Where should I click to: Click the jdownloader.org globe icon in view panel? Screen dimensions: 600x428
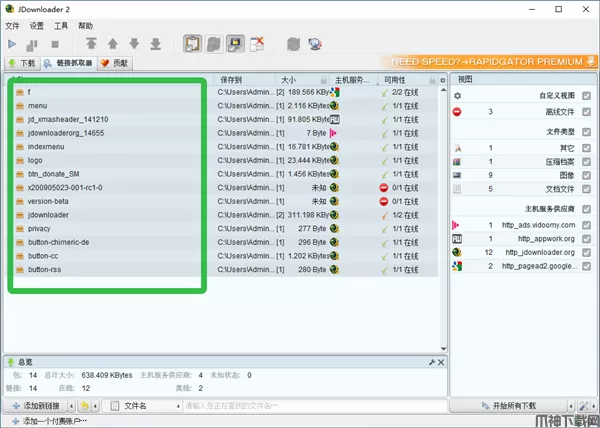coord(457,252)
